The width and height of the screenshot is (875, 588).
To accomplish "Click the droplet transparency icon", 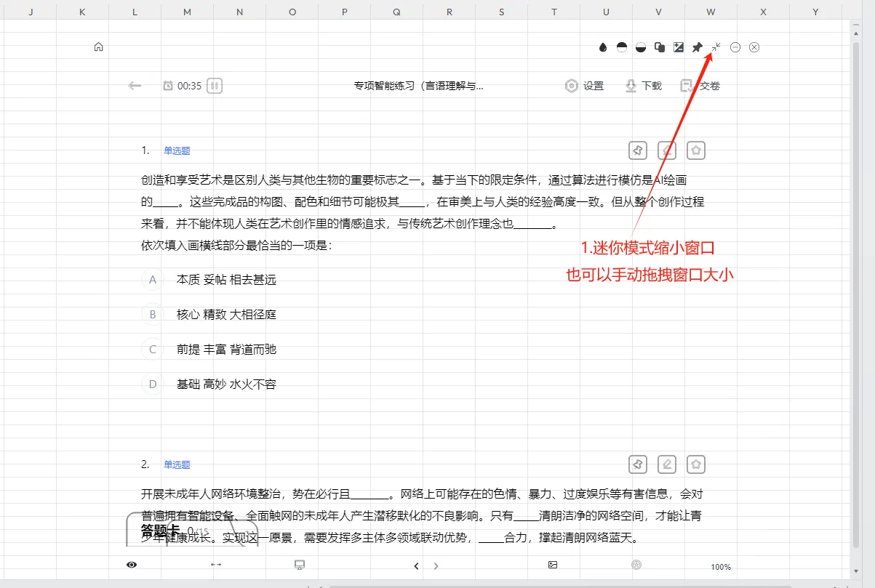I will [x=602, y=47].
